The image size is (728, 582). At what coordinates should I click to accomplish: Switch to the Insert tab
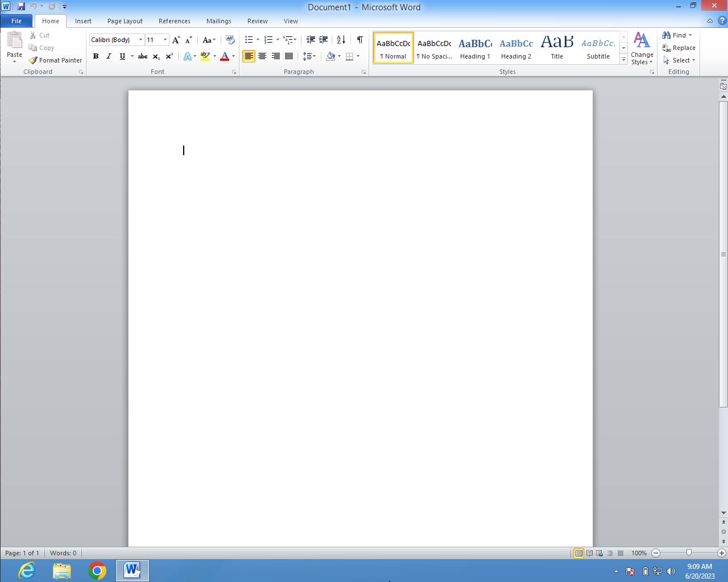pyautogui.click(x=83, y=21)
